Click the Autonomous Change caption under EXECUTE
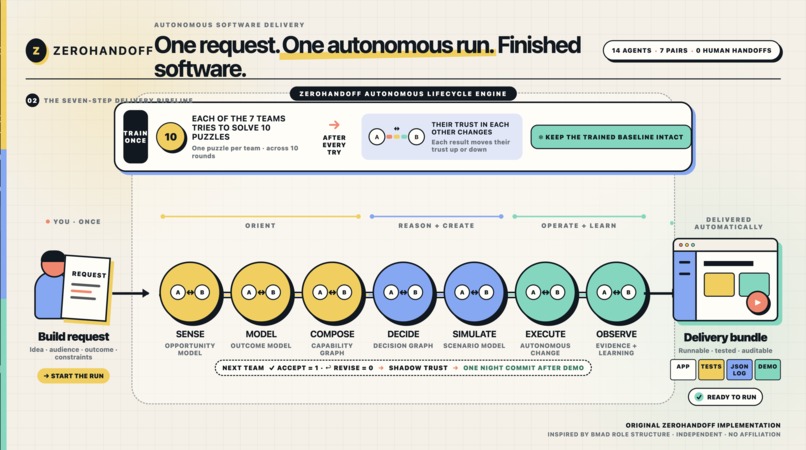Viewport: 806px width, 450px height. (545, 349)
